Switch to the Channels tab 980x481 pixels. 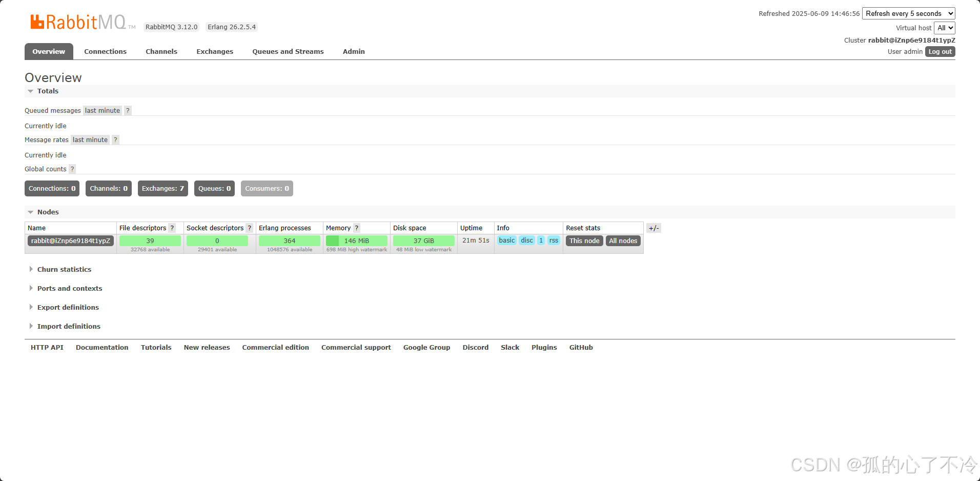pyautogui.click(x=161, y=51)
